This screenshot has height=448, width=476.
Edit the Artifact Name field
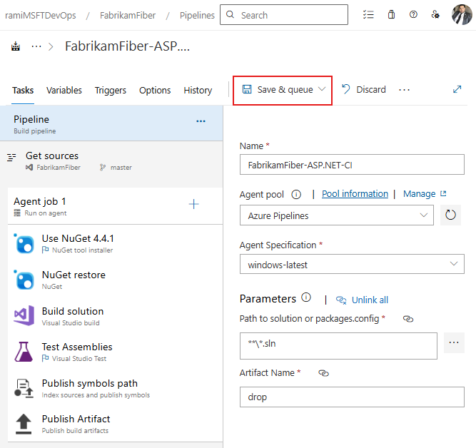click(x=352, y=397)
